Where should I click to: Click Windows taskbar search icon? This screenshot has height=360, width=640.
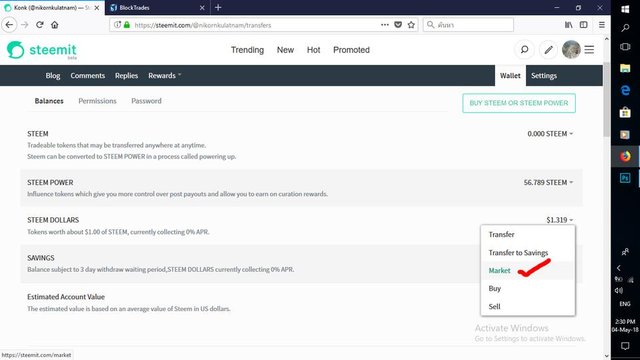click(x=625, y=28)
